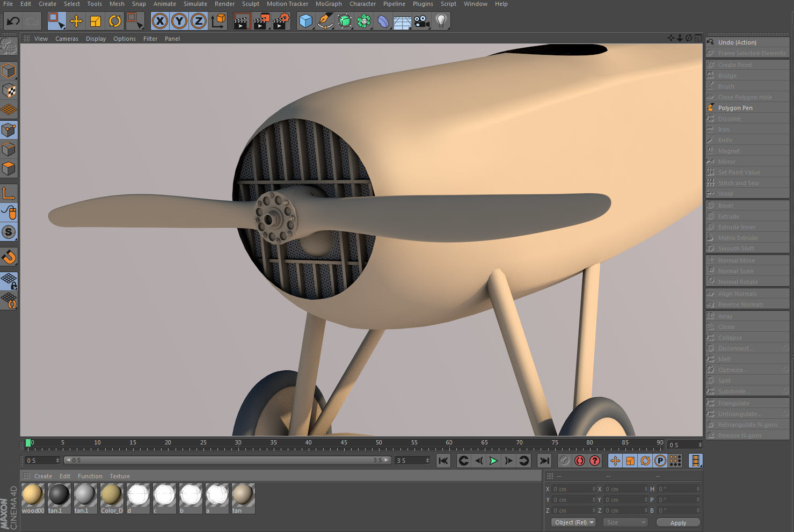Open Object (Rel) dropdown
This screenshot has height=532, width=794.
pos(573,522)
